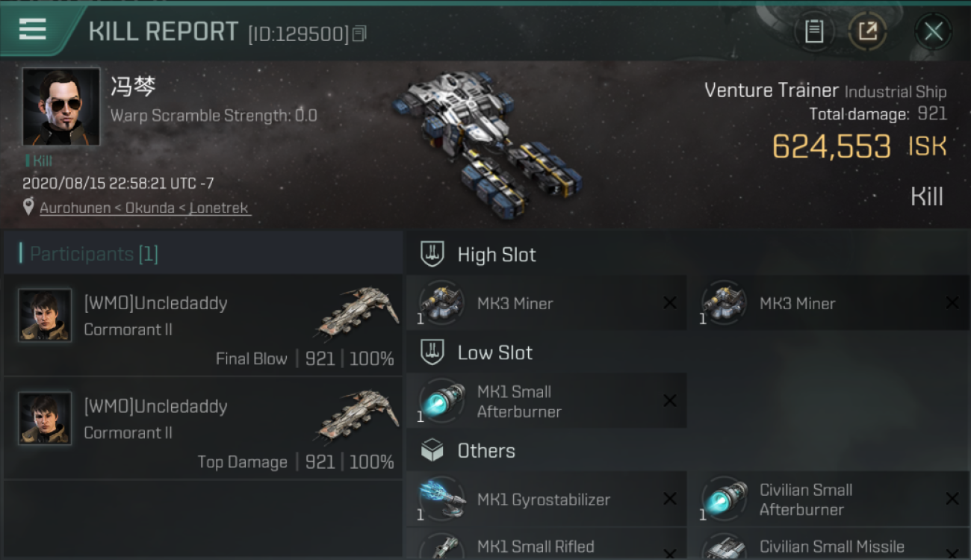Select the MK1 Gyrostabilizer icon
The image size is (971, 560).
point(441,499)
